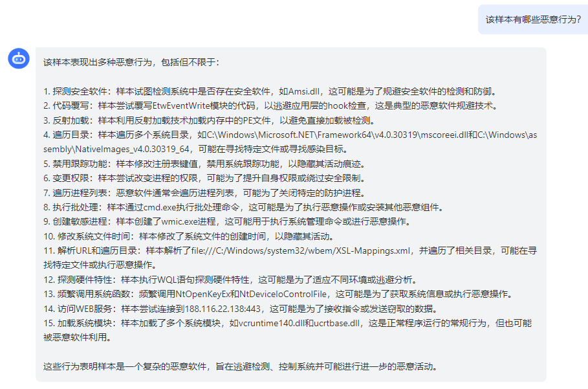Click the user question bubble 该样本有哪些恶意行为
Viewport: 588px width, 389px height.
pyautogui.click(x=533, y=19)
